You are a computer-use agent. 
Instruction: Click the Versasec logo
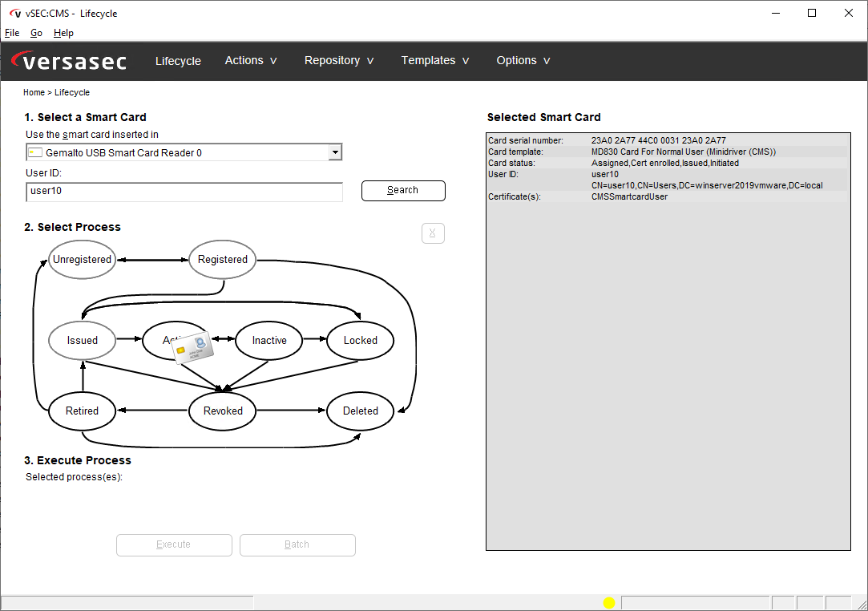(x=69, y=60)
